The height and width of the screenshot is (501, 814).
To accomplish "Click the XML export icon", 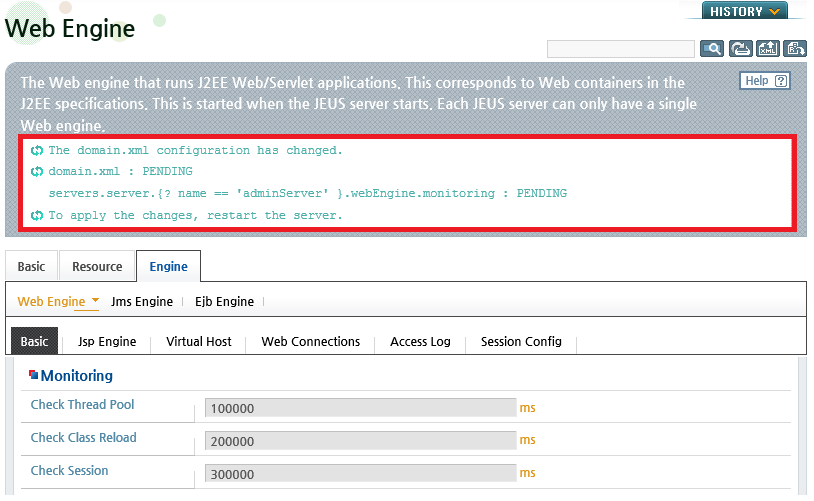I will 768,49.
